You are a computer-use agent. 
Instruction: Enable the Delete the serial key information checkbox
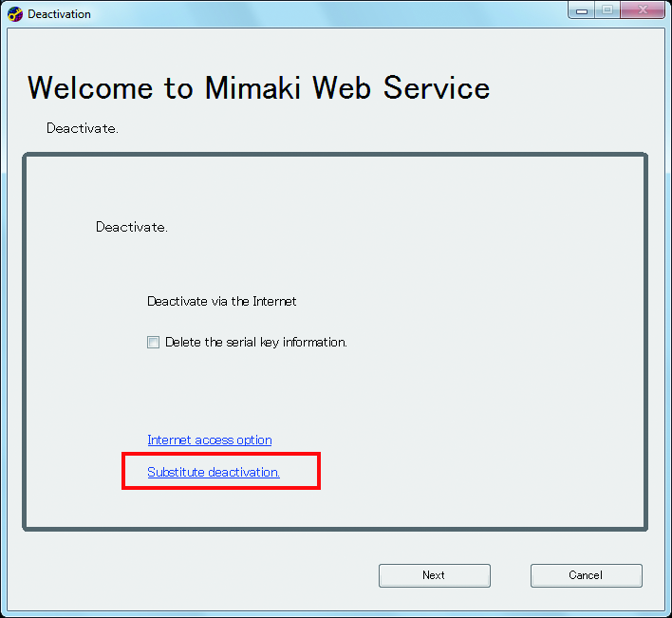tap(153, 343)
